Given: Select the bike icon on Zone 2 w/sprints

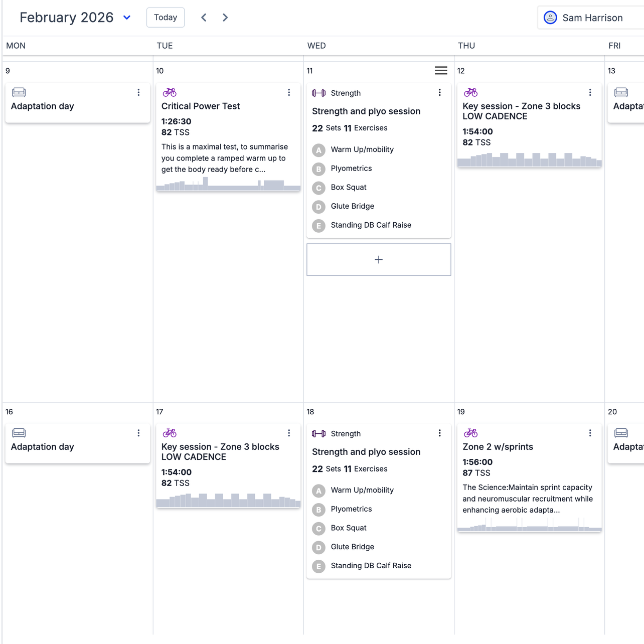Looking at the screenshot, I should (470, 433).
